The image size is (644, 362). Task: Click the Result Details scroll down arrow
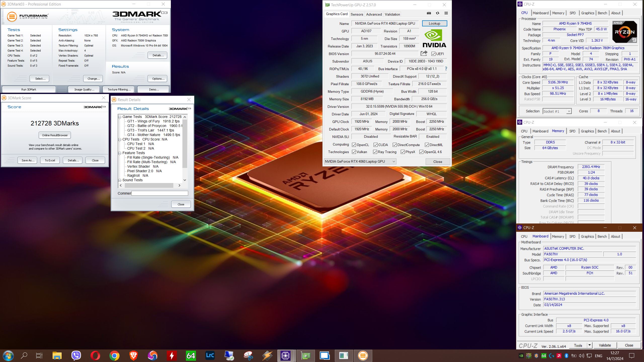coord(185,180)
